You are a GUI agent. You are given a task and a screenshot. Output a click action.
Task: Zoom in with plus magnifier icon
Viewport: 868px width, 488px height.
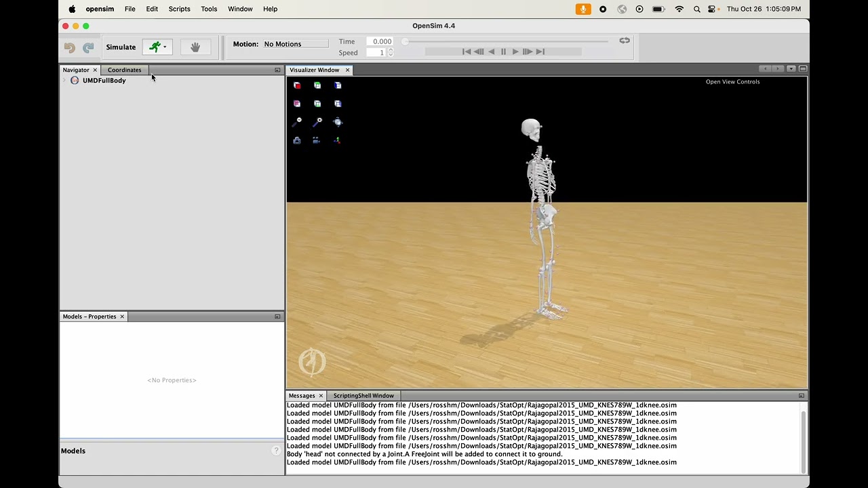pos(317,122)
